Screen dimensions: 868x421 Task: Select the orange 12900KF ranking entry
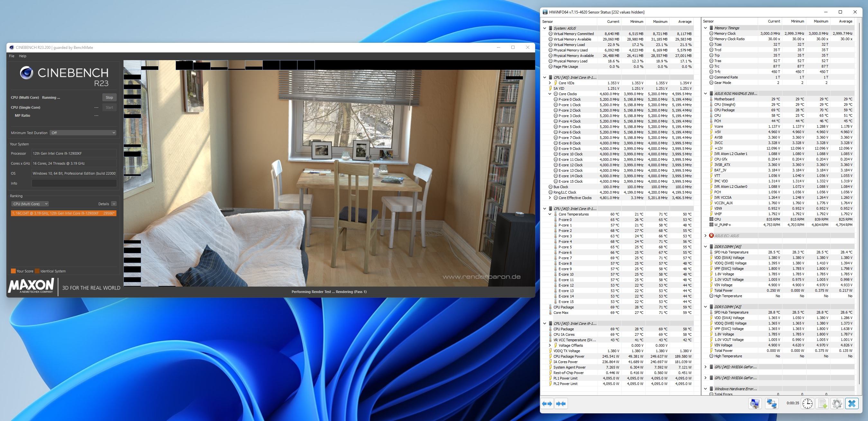point(64,213)
